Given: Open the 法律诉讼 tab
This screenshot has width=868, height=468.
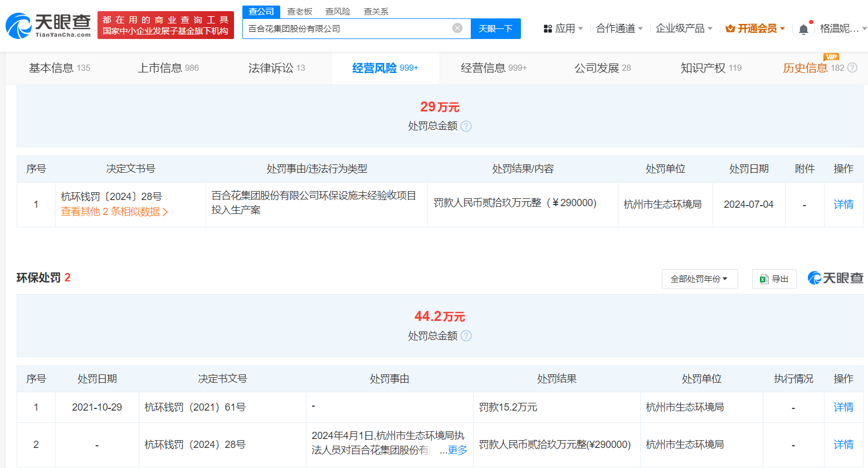Looking at the screenshot, I should click(x=277, y=68).
